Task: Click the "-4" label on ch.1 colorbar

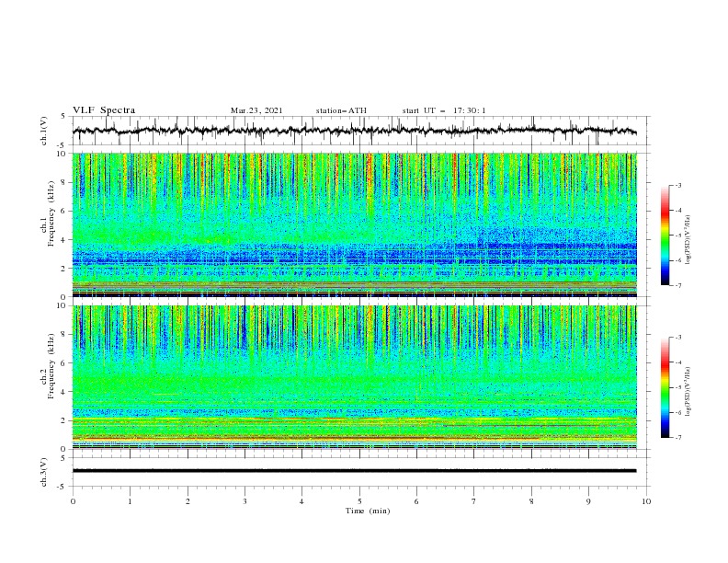Action: (x=678, y=211)
